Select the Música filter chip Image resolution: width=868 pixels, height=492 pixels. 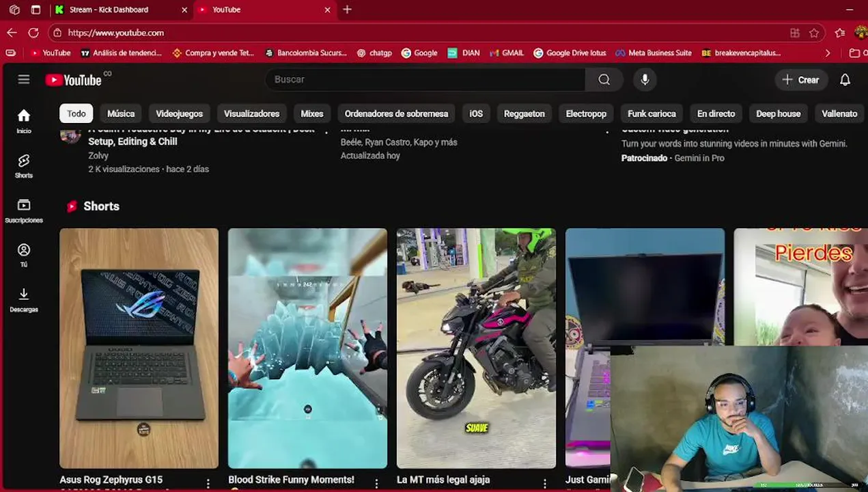[x=121, y=113]
